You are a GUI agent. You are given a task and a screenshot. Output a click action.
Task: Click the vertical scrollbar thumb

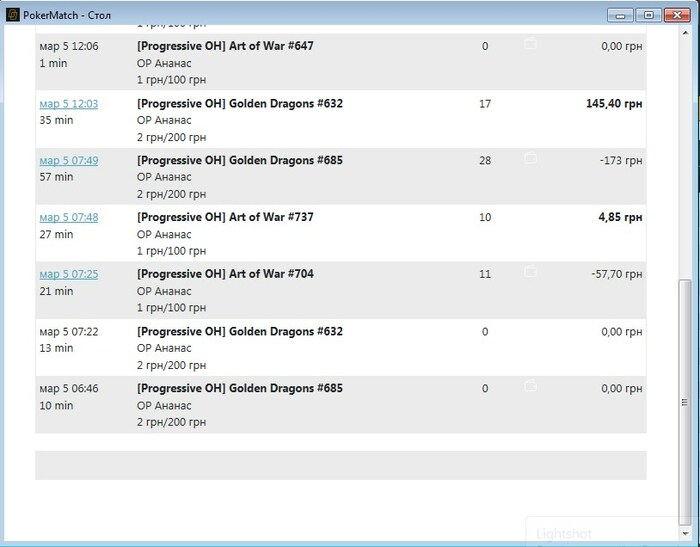click(x=685, y=402)
